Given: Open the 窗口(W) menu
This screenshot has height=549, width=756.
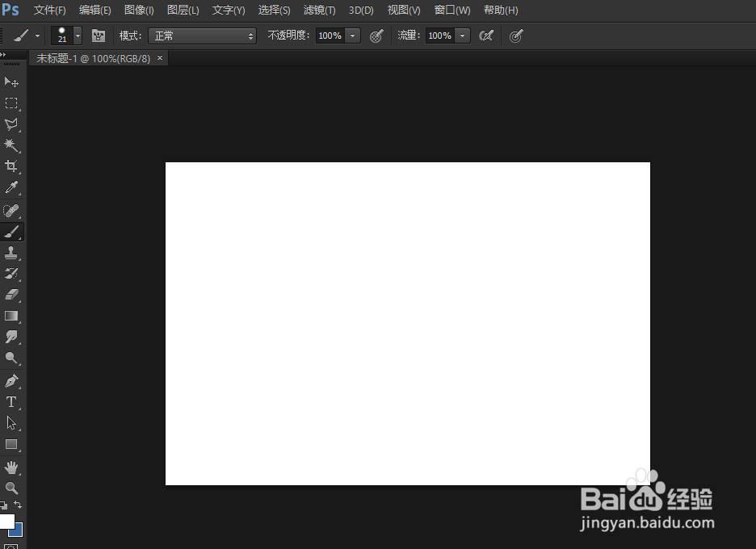Looking at the screenshot, I should pyautogui.click(x=452, y=10).
